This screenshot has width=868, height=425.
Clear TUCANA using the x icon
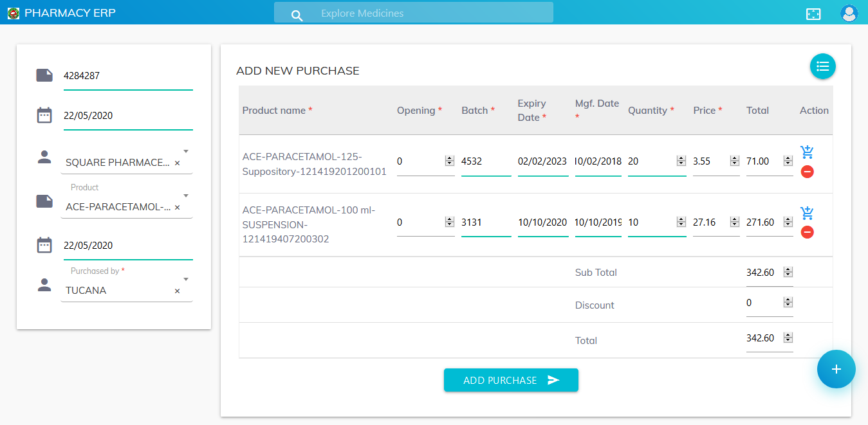pyautogui.click(x=177, y=291)
